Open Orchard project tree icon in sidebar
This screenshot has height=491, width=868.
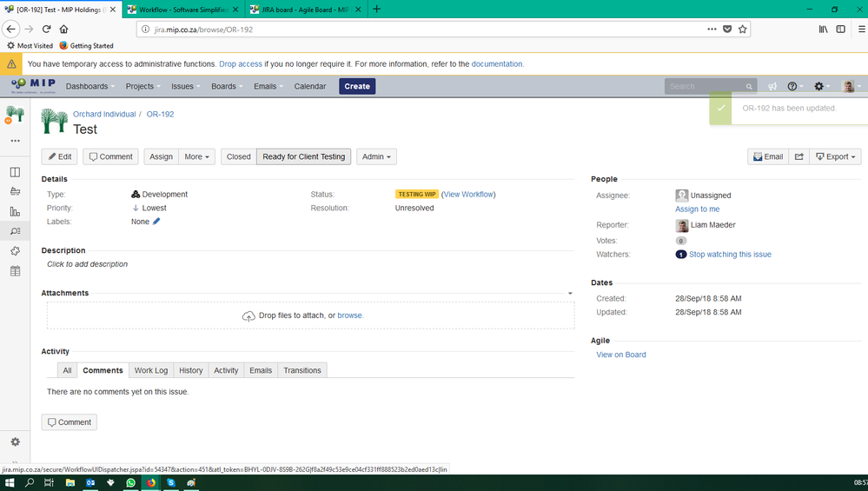(x=15, y=115)
